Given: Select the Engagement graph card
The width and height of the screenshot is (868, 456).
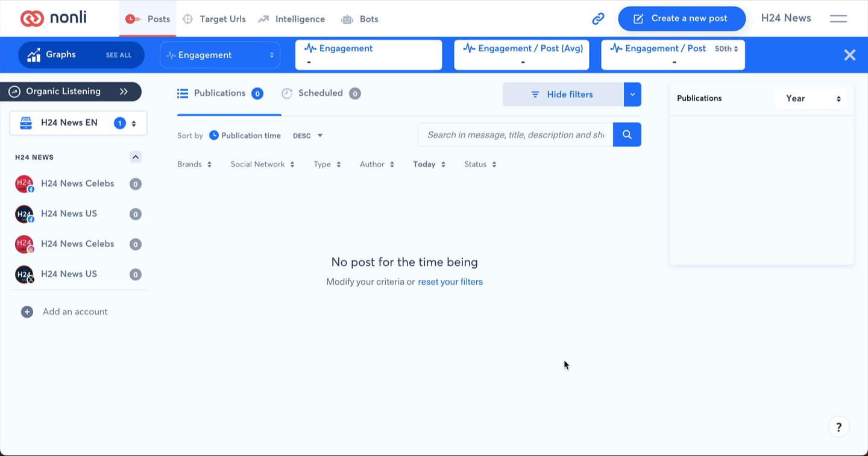Looking at the screenshot, I should tap(369, 55).
